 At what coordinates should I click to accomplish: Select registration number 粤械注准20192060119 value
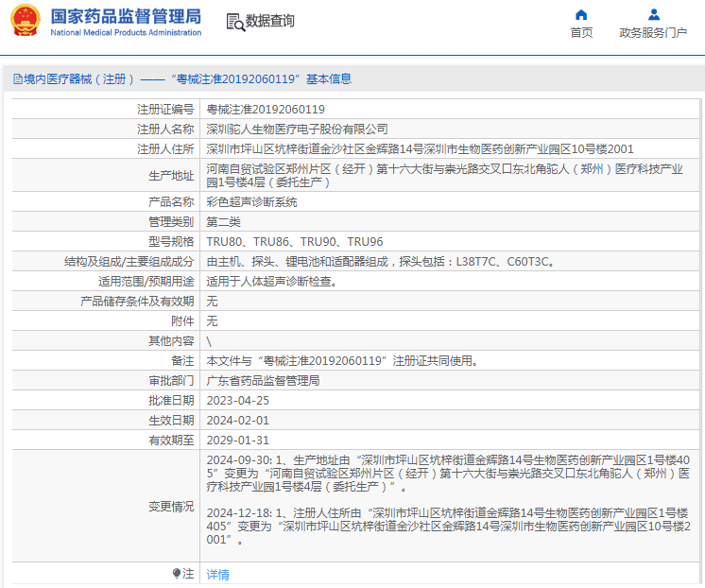266,110
